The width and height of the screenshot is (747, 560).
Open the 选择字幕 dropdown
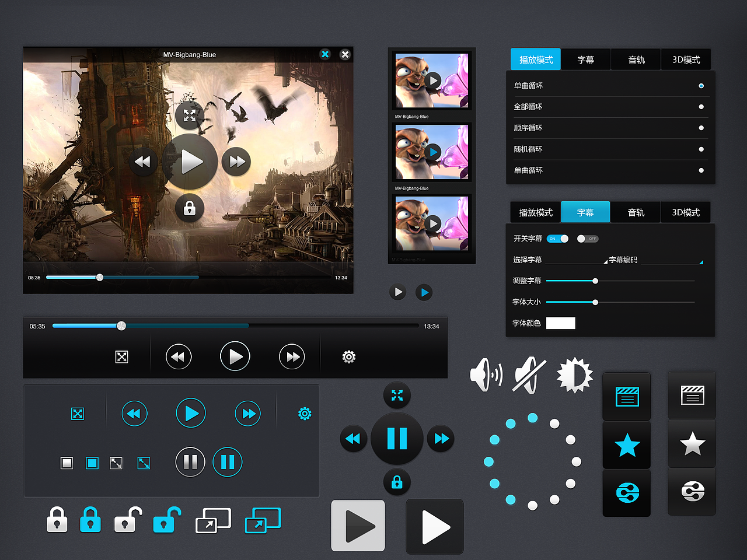[575, 260]
